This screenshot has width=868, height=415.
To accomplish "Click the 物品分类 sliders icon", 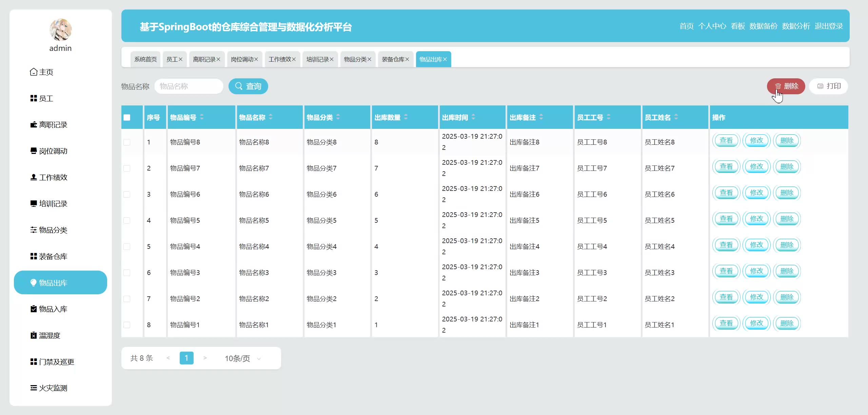I will point(34,230).
